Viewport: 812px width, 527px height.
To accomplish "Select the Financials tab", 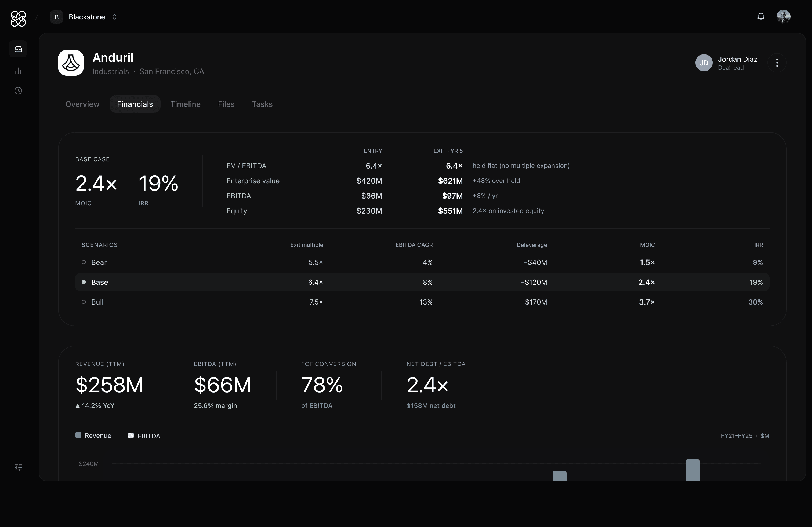I will point(135,104).
